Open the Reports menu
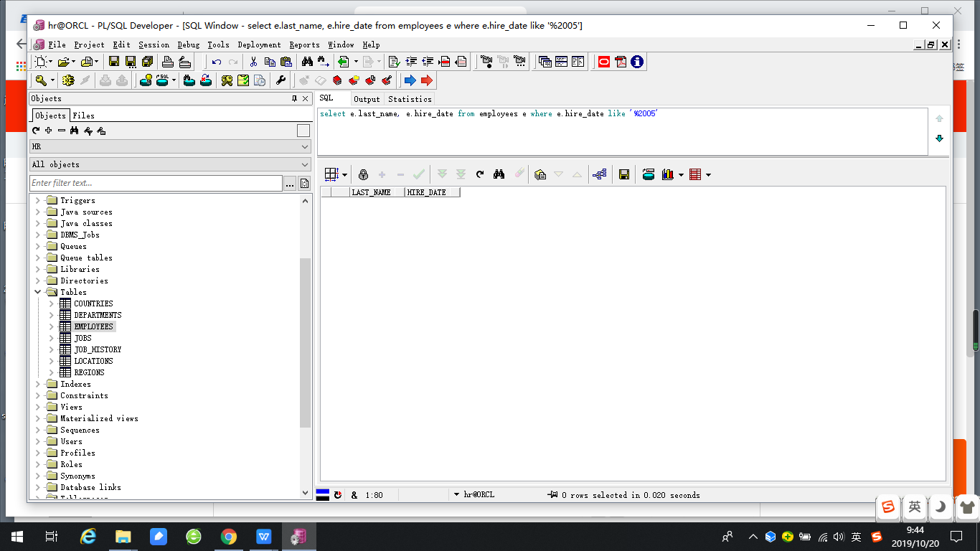Image resolution: width=980 pixels, height=551 pixels. coord(305,44)
